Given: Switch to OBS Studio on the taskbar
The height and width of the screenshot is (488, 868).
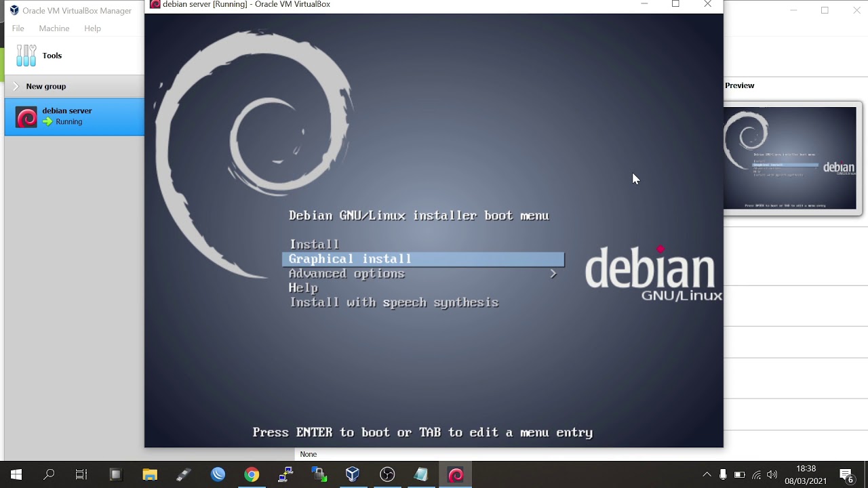Looking at the screenshot, I should [x=387, y=474].
